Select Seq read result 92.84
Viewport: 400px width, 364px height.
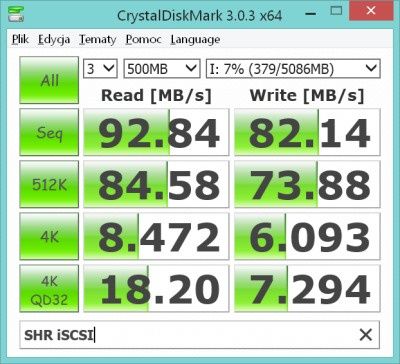point(156,132)
